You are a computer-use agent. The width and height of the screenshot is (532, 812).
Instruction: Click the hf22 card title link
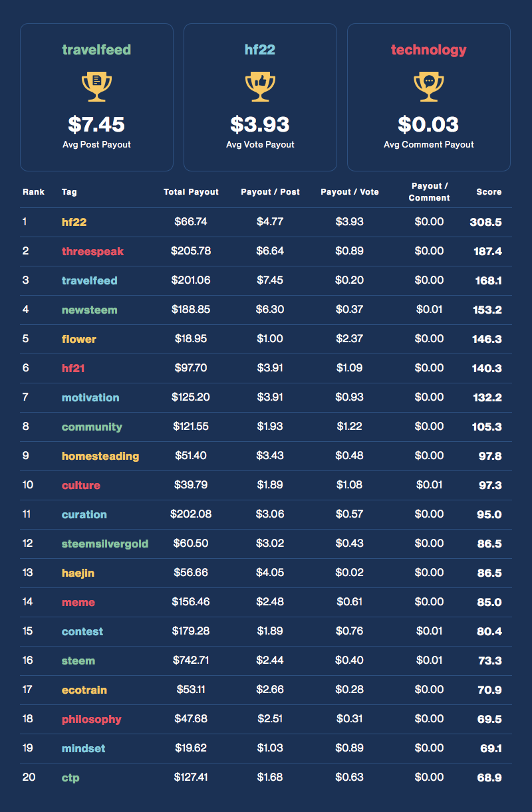click(260, 50)
